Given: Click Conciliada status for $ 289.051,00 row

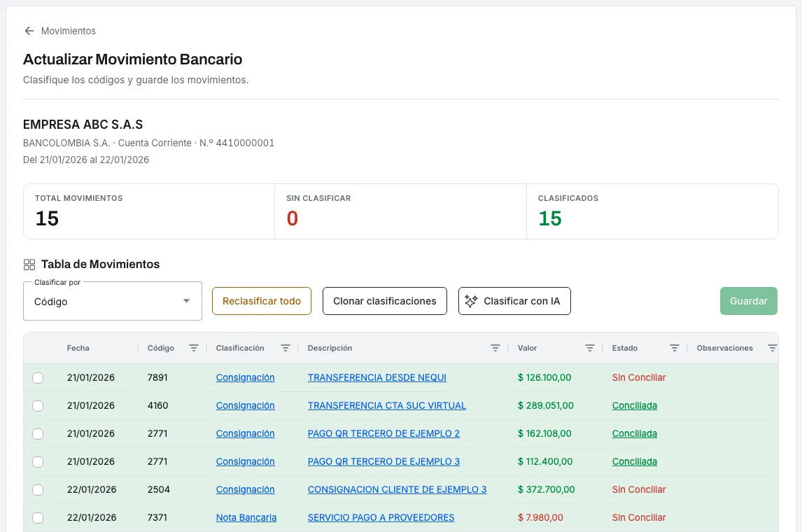Looking at the screenshot, I should pyautogui.click(x=634, y=406).
